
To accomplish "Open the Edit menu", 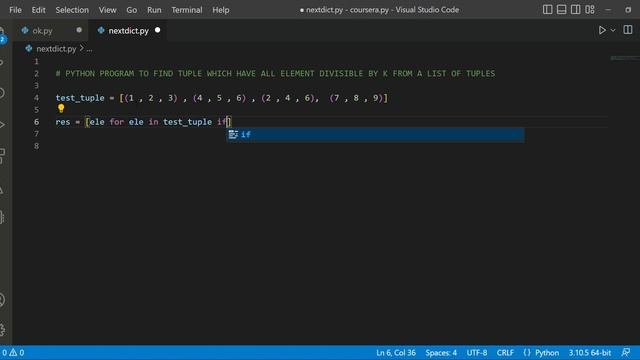I will (38, 10).
